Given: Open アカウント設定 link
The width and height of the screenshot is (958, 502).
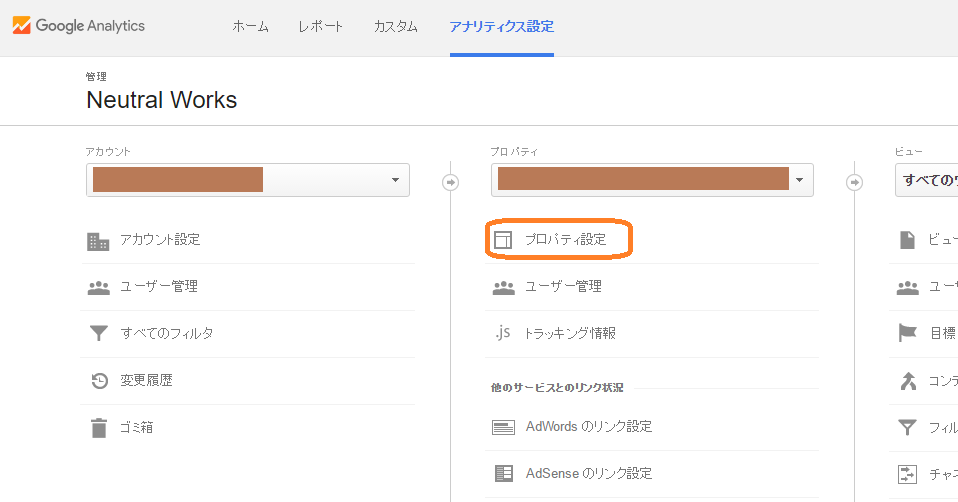Looking at the screenshot, I should [160, 239].
